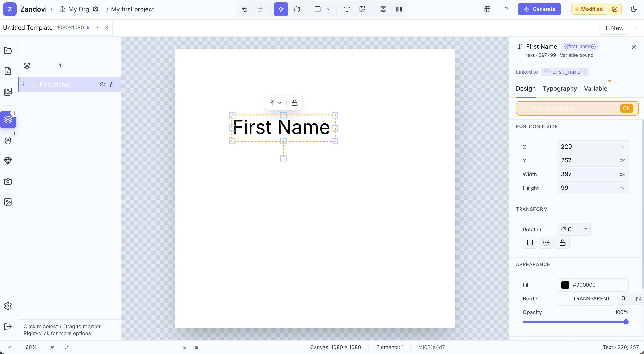Zoom in with status bar magnifier

(x=53, y=347)
